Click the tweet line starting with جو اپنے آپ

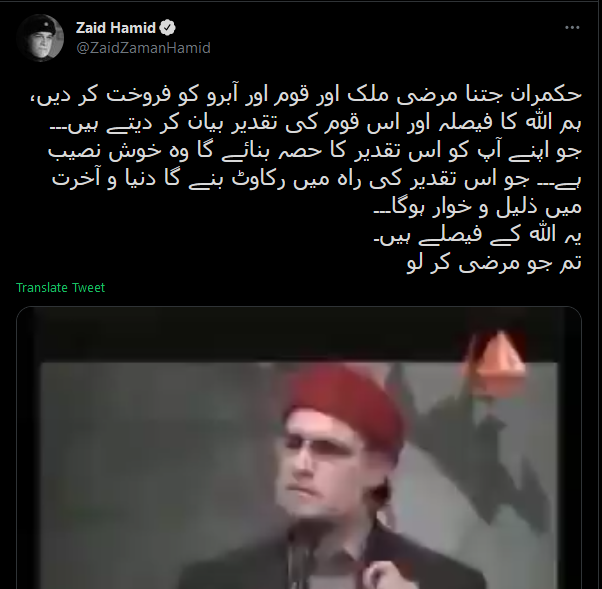(315, 151)
